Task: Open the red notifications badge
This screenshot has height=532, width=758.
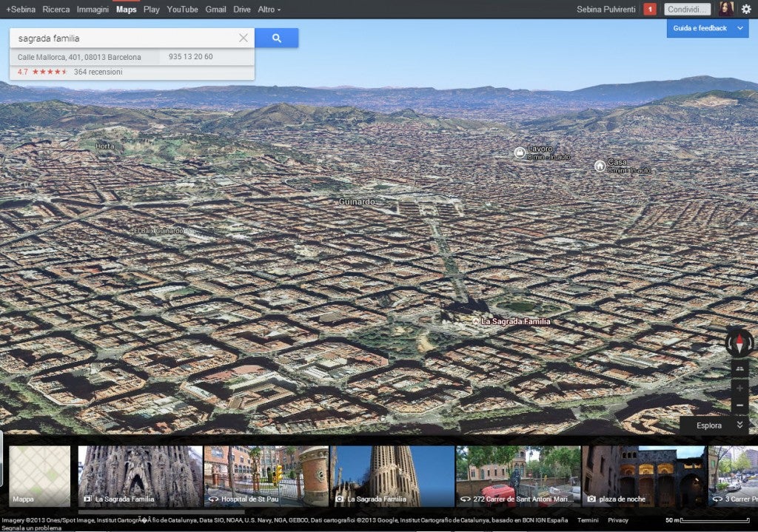Action: pyautogui.click(x=650, y=9)
